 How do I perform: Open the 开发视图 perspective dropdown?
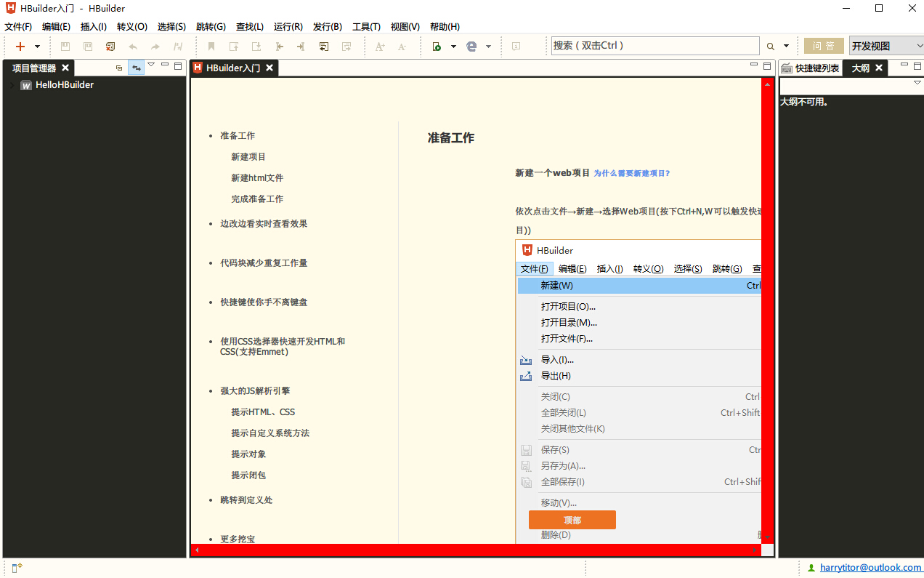pos(886,47)
